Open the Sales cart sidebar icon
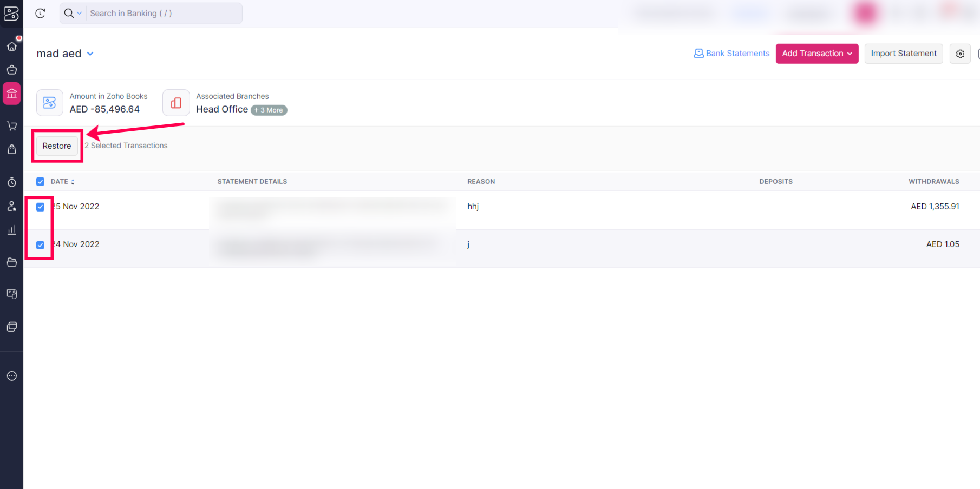The height and width of the screenshot is (489, 980). (11, 125)
